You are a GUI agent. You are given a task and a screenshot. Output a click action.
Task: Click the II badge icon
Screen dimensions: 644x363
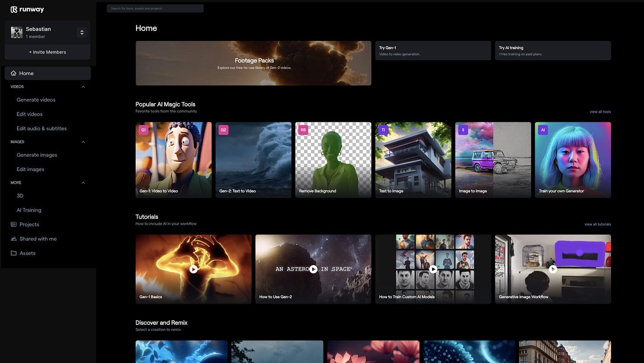[x=463, y=130]
